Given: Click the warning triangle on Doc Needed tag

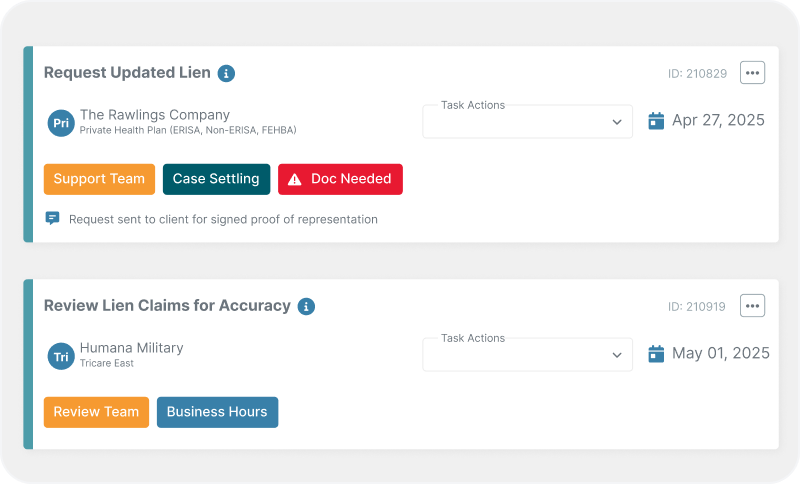Looking at the screenshot, I should click(294, 180).
